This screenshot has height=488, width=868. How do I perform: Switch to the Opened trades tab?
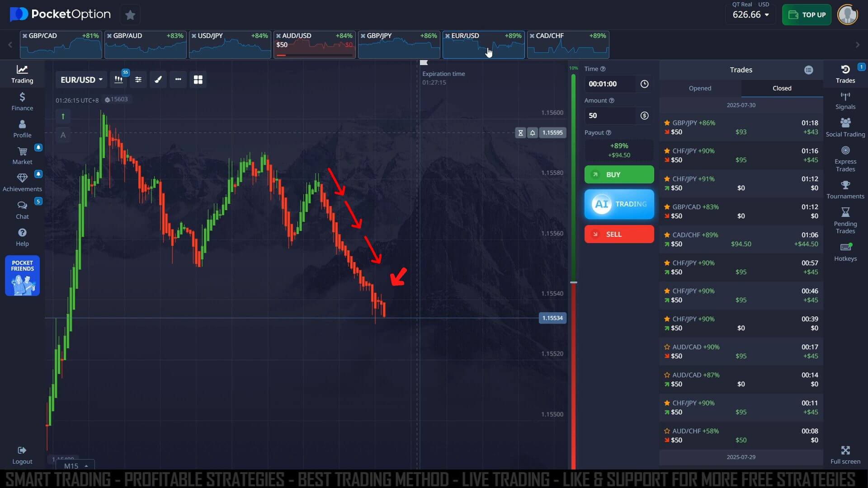click(x=700, y=88)
